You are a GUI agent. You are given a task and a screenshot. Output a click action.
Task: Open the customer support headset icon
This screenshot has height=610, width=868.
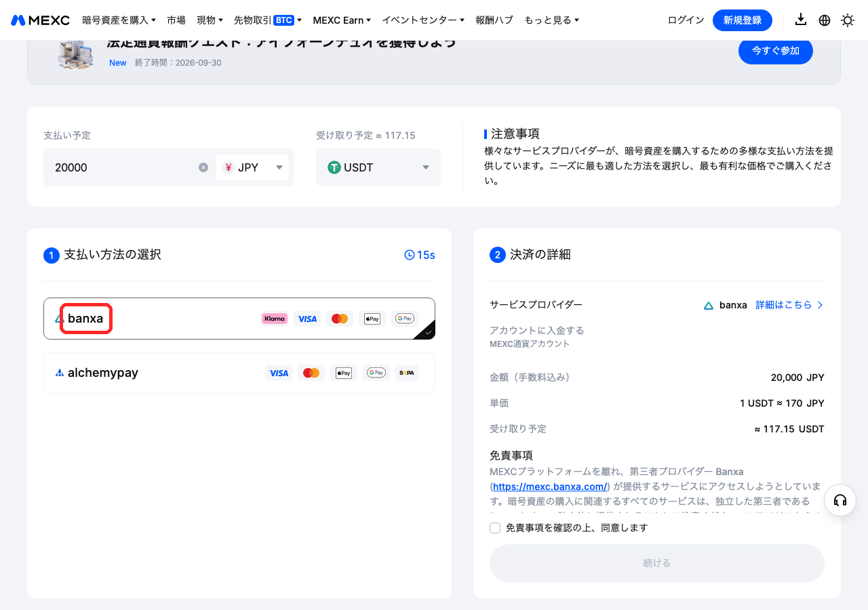840,501
